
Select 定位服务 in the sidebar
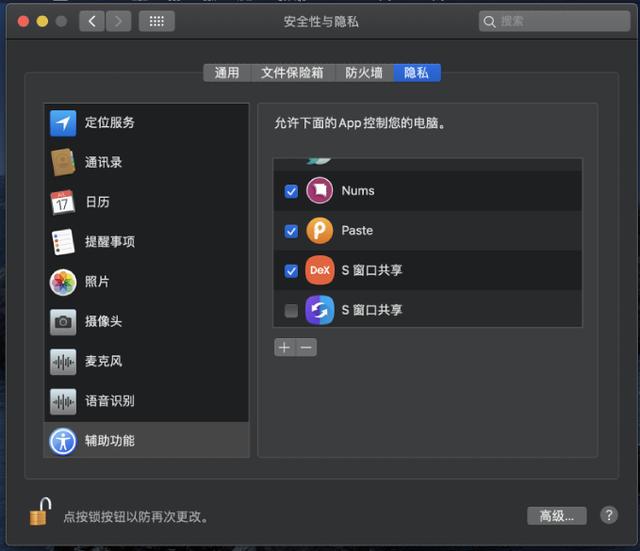147,123
